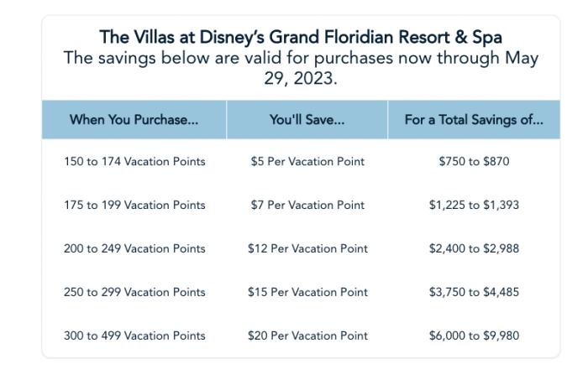Click the $1,225 to $1,393 savings cell

[474, 206]
